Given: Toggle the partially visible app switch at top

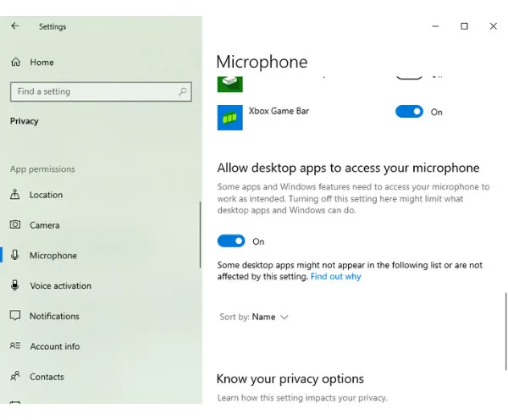Looking at the screenshot, I should 409,75.
